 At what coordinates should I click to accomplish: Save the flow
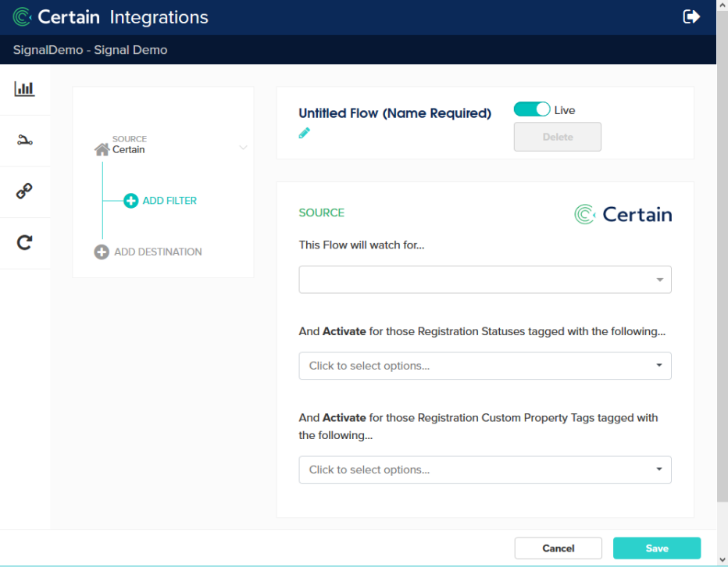coord(656,548)
